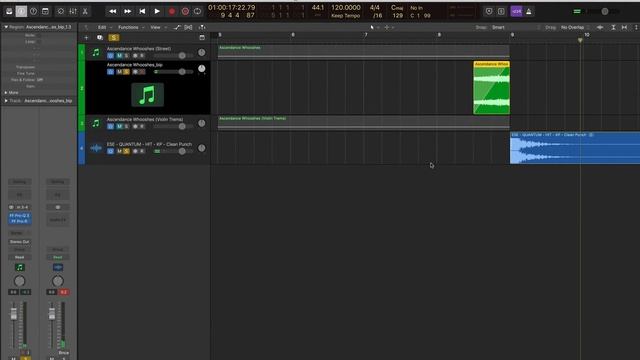Viewport: 640px width, 360px height.
Task: Click the waveform vertical zoom icon
Action: point(600,27)
